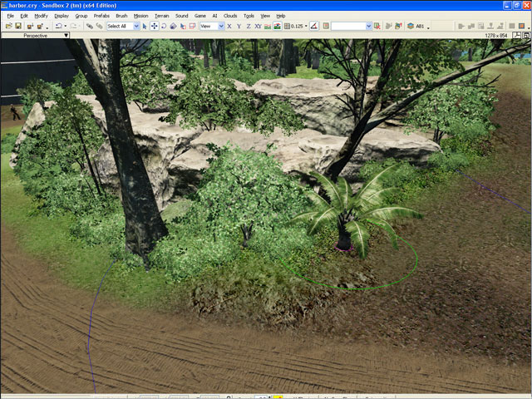Click the Open file toolbar icon
The width and height of the screenshot is (532, 399).
(x=6, y=26)
